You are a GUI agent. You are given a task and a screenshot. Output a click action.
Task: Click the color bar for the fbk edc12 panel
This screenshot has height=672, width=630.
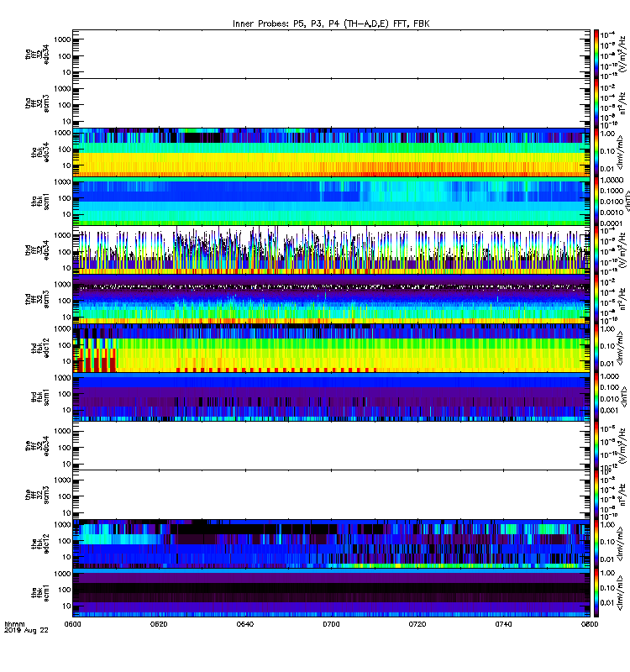point(596,544)
